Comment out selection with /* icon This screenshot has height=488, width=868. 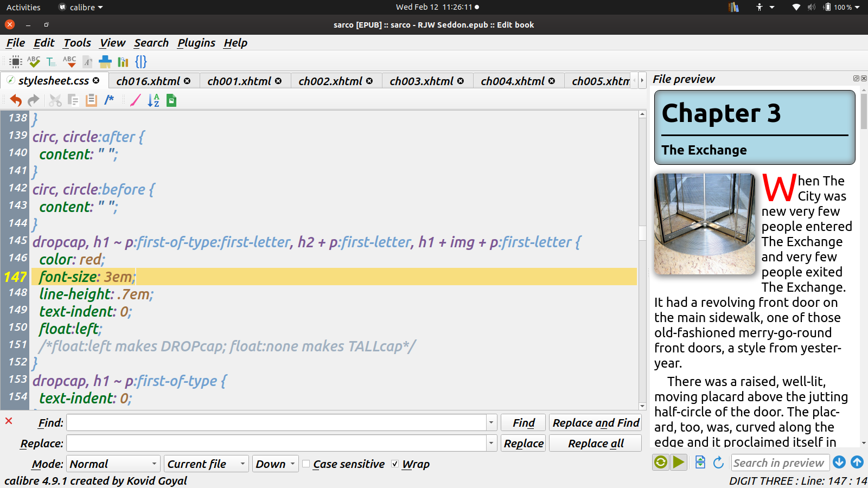[x=109, y=99]
